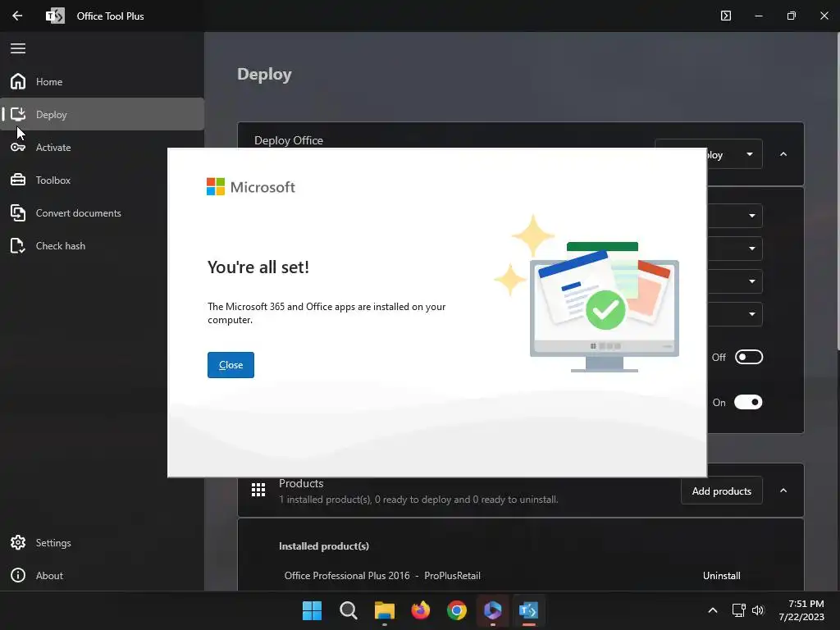The height and width of the screenshot is (630, 840).
Task: Show hidden system tray icons
Action: 713,610
